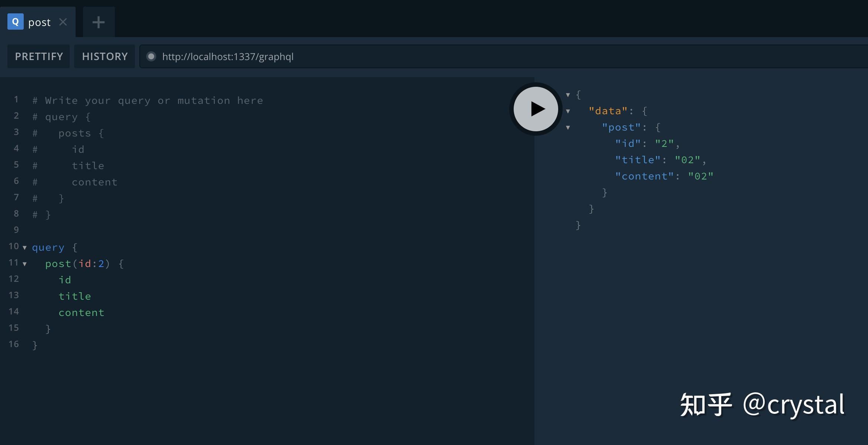Click the "content" key in the response
868x445 pixels.
pyautogui.click(x=644, y=176)
